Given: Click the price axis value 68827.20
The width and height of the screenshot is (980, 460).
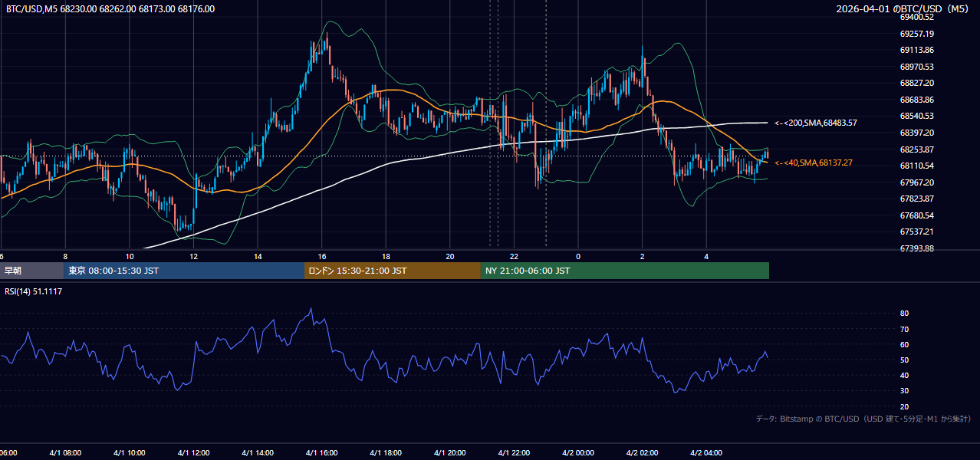Looking at the screenshot, I should tap(917, 83).
